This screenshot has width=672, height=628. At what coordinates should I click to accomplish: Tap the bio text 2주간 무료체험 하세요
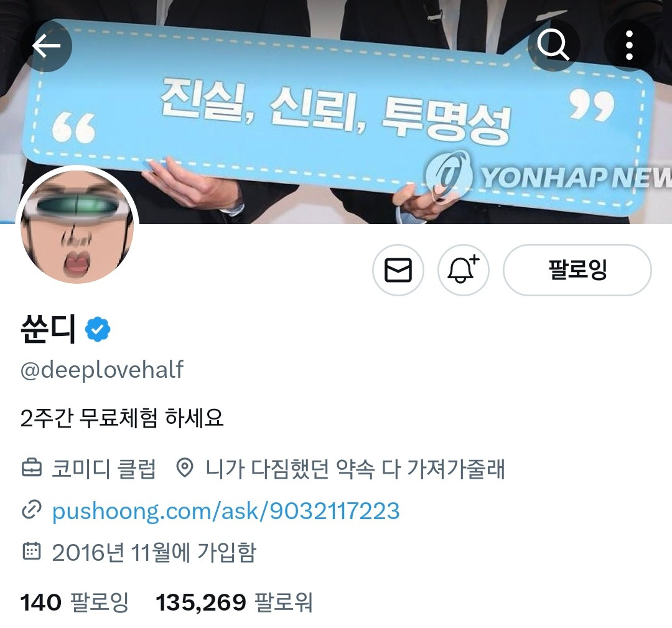(122, 418)
